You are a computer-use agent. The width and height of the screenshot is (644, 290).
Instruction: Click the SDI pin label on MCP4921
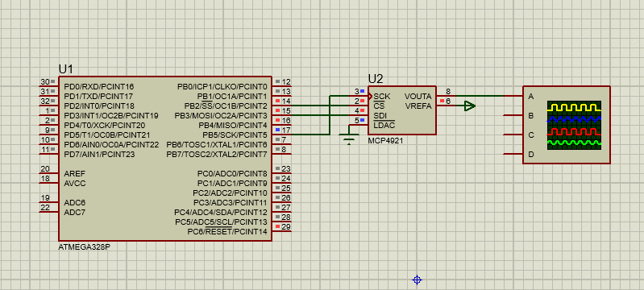click(x=380, y=116)
